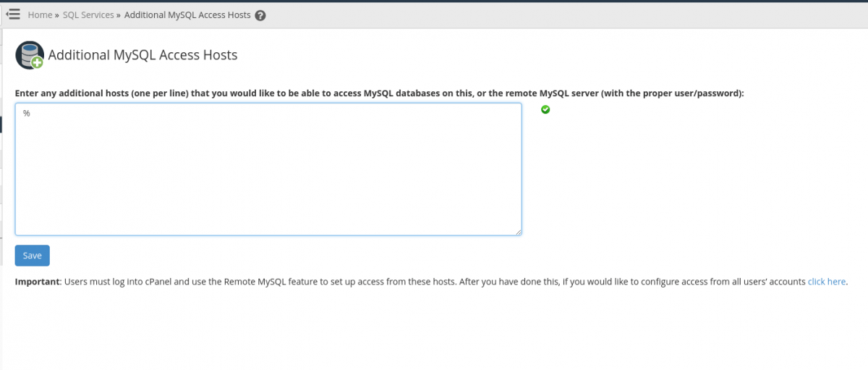The width and height of the screenshot is (868, 370).
Task: Go to the Home breadcrumb
Action: [40, 15]
